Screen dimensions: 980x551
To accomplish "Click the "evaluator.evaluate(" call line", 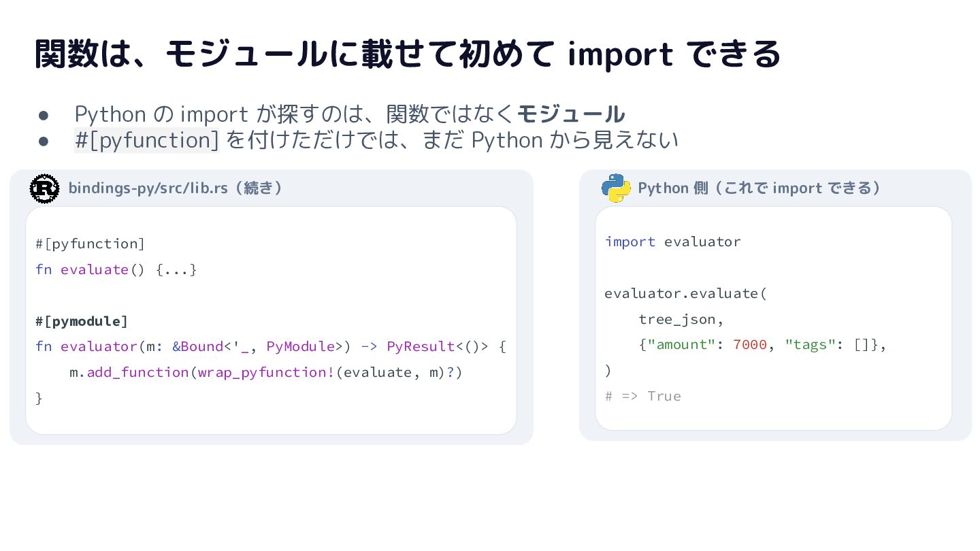I will (x=686, y=293).
